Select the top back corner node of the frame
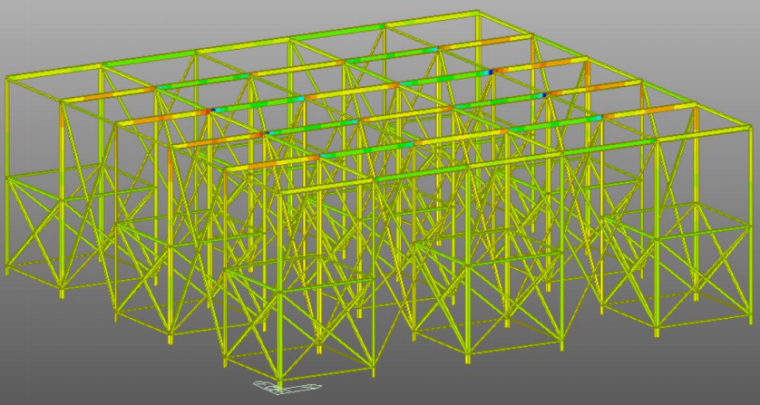Image resolution: width=760 pixels, height=405 pixels. coord(478,13)
